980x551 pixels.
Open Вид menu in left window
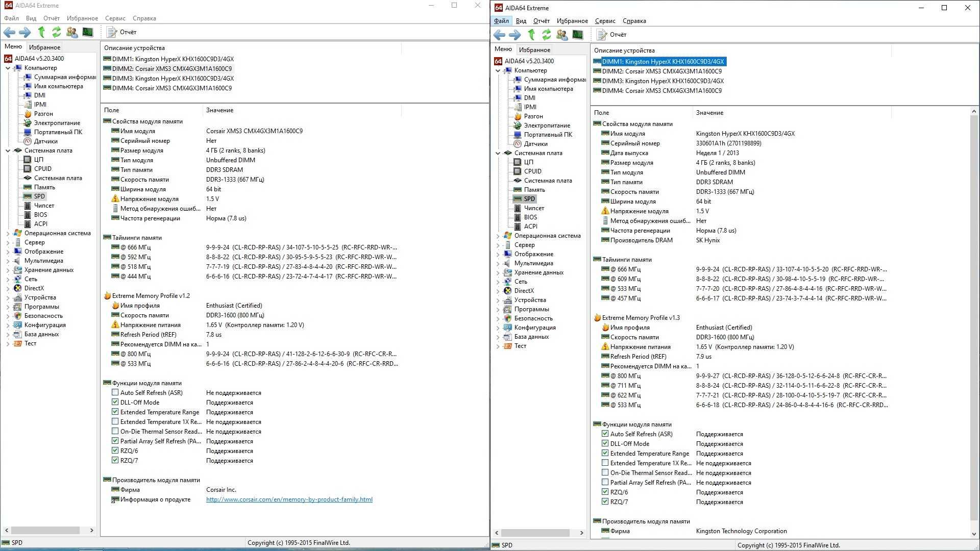31,18
